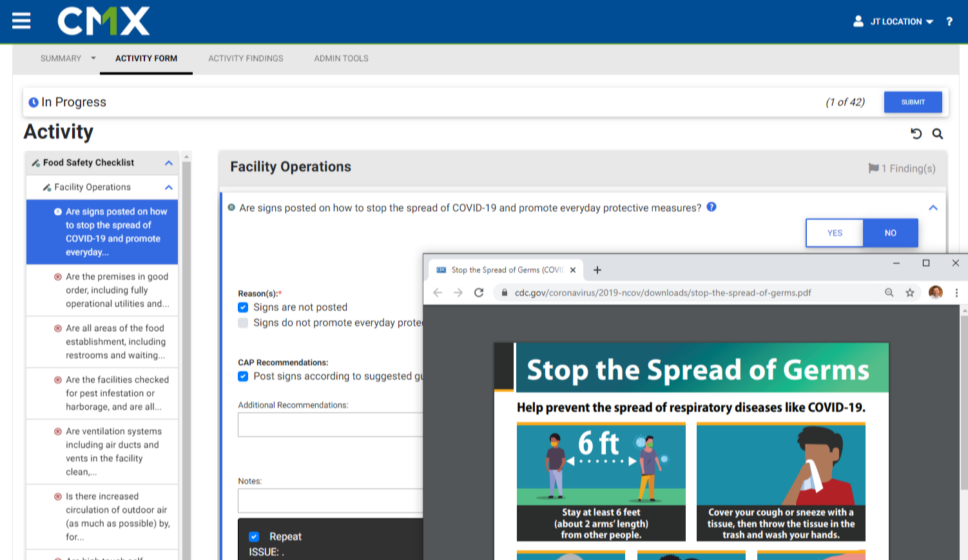Open the browser three-dot menu

pos(956,293)
